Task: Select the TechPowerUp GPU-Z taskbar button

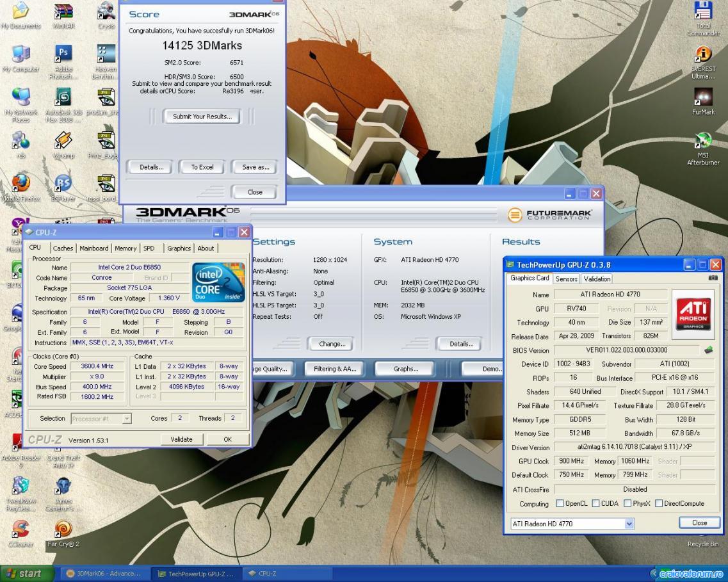Action: 196,574
